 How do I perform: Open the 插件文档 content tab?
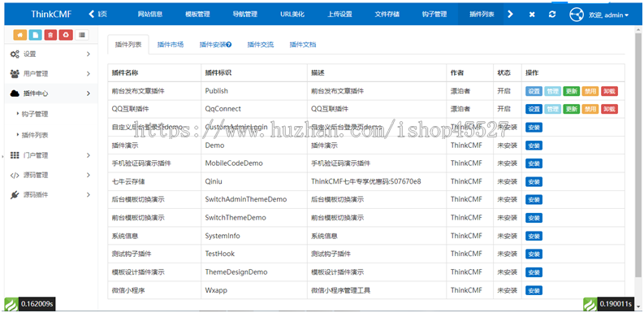pos(303,45)
